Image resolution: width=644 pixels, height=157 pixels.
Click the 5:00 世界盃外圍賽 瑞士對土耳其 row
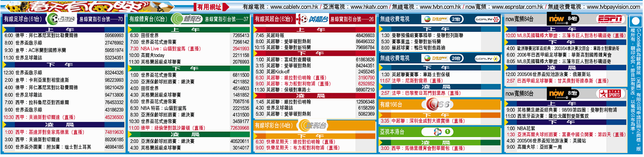point(63,147)
